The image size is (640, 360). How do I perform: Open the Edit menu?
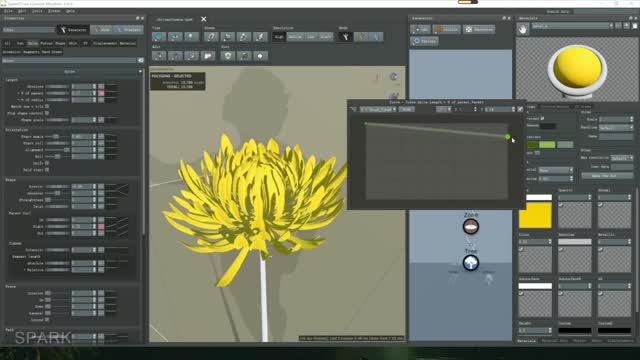coord(22,11)
